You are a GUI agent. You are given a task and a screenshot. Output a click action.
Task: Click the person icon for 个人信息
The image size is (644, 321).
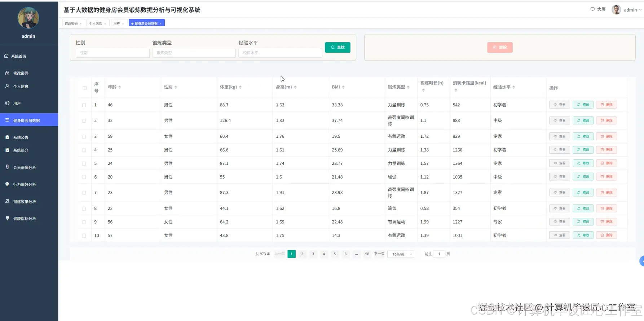point(7,86)
